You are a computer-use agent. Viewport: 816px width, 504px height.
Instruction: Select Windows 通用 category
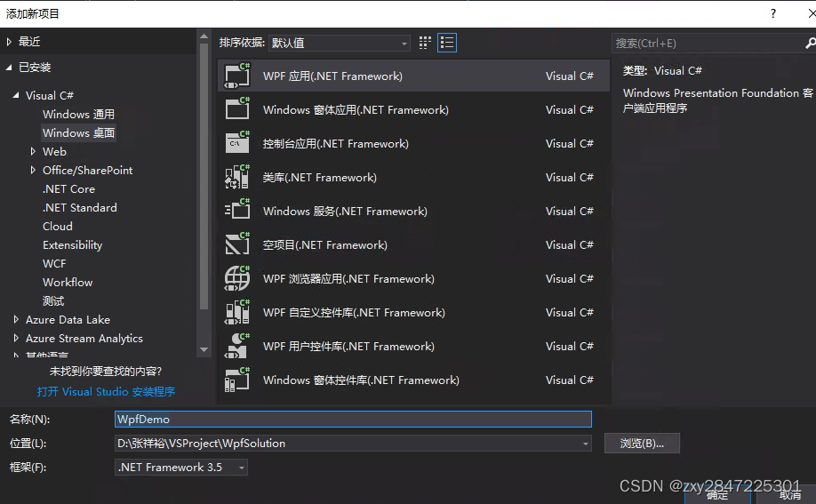click(78, 114)
